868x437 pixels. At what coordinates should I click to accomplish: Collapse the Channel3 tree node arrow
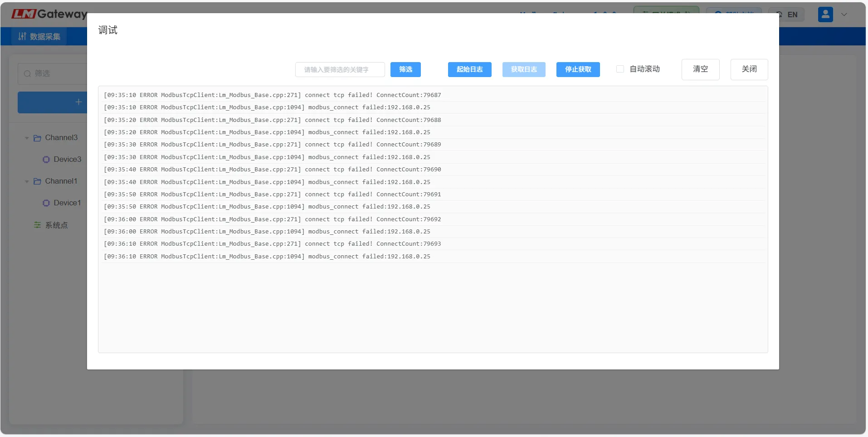click(27, 138)
